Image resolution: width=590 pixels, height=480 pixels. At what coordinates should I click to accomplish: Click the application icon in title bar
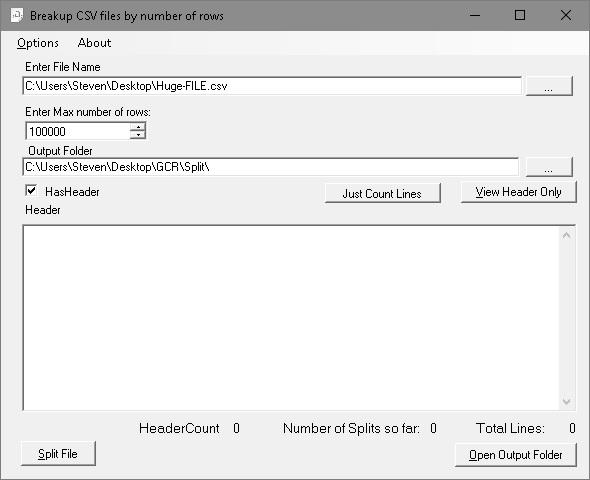coord(16,16)
